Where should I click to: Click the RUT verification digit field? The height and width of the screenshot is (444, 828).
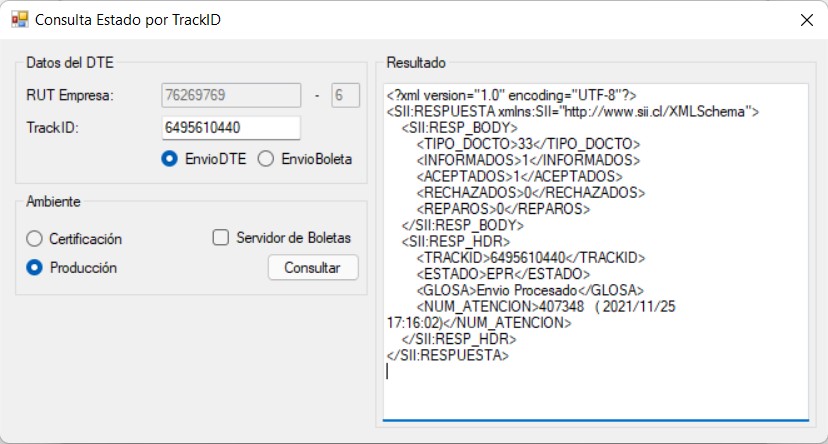click(x=345, y=95)
